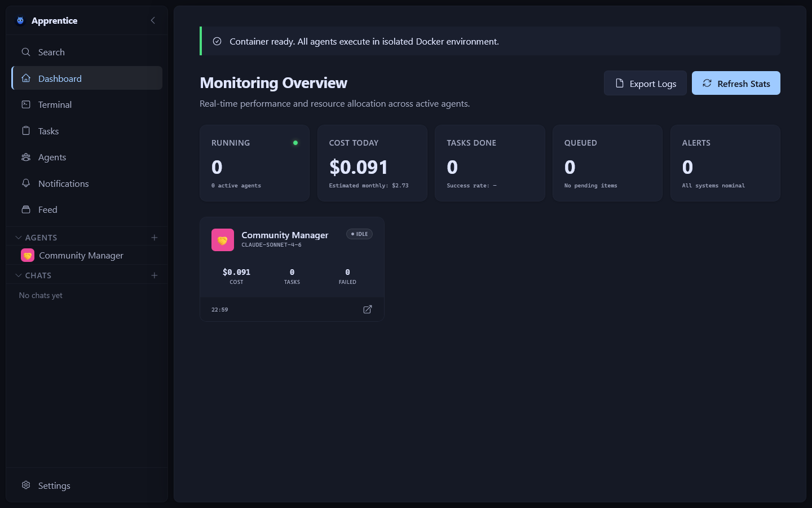Click the Search magnifier icon
Screen dimensions: 812x508
coord(26,52)
